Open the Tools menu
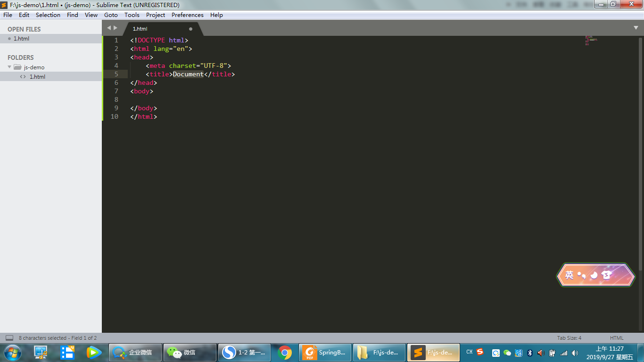 [x=132, y=15]
